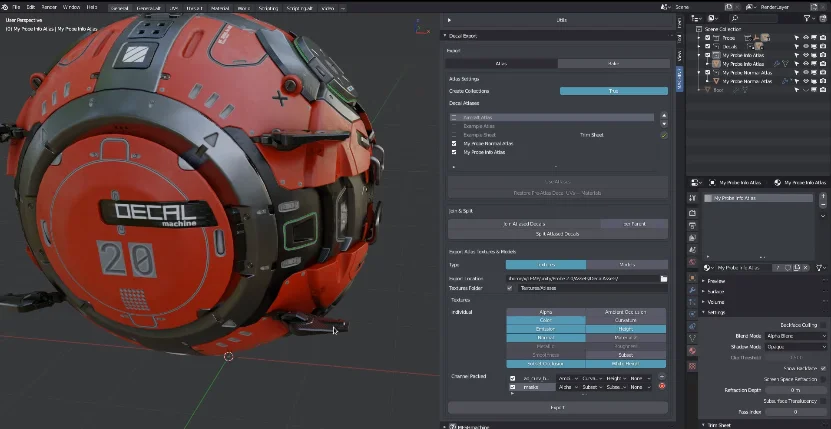Toggle render camera for Probe collection
Image resolution: width=831 pixels, height=429 pixels.
point(824,38)
